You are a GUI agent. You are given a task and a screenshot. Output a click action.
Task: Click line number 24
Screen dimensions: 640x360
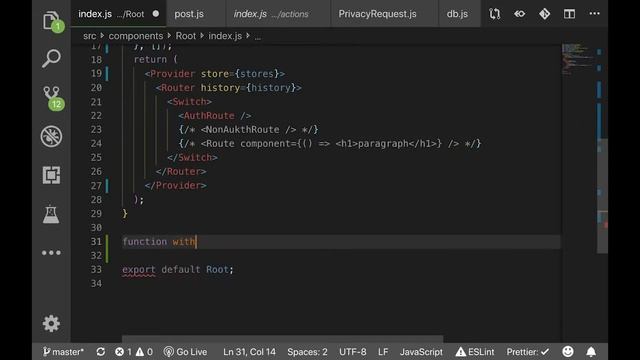(96, 144)
